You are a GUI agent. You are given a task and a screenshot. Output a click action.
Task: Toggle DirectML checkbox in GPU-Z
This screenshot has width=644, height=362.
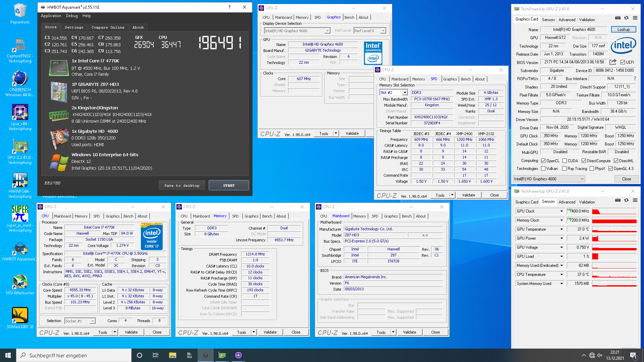coord(616,161)
